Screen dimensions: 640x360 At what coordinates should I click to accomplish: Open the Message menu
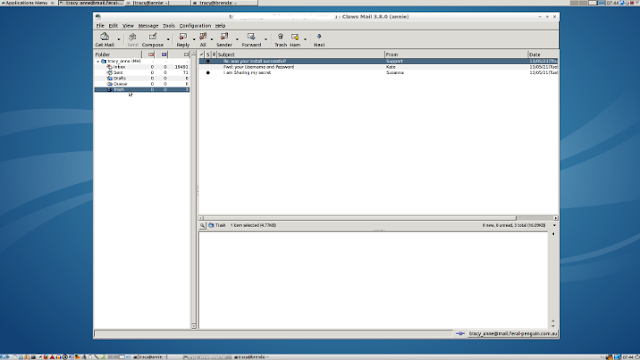(x=148, y=26)
